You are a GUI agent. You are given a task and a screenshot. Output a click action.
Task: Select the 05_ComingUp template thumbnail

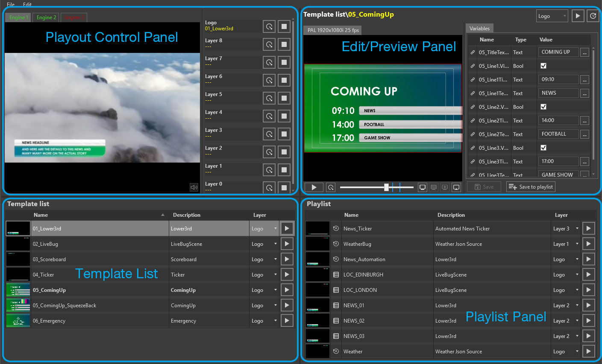coord(18,290)
